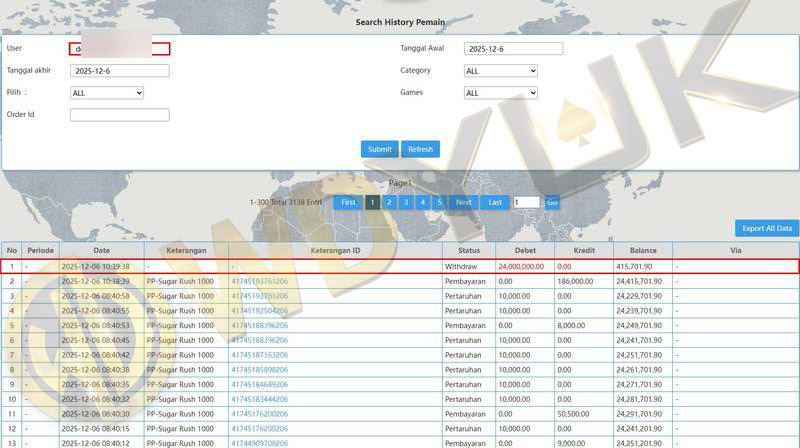The height and width of the screenshot is (448, 800).
Task: Switch to page 2 in pagination
Action: coord(389,202)
